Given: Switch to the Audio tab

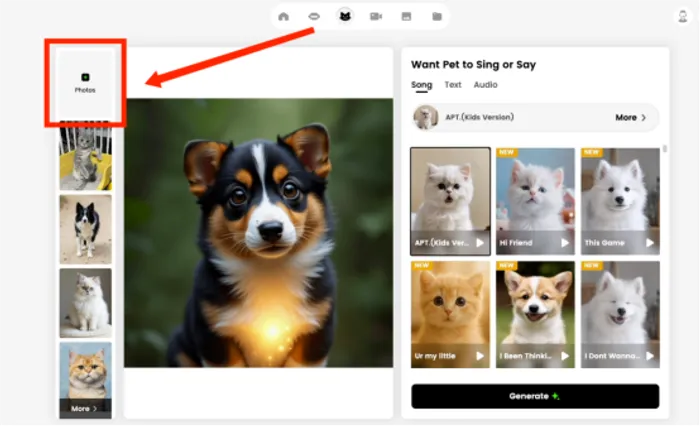Looking at the screenshot, I should tap(485, 85).
